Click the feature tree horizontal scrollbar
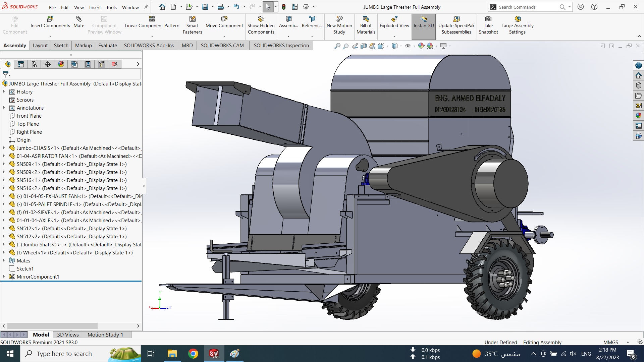The image size is (644, 362). pos(52,326)
